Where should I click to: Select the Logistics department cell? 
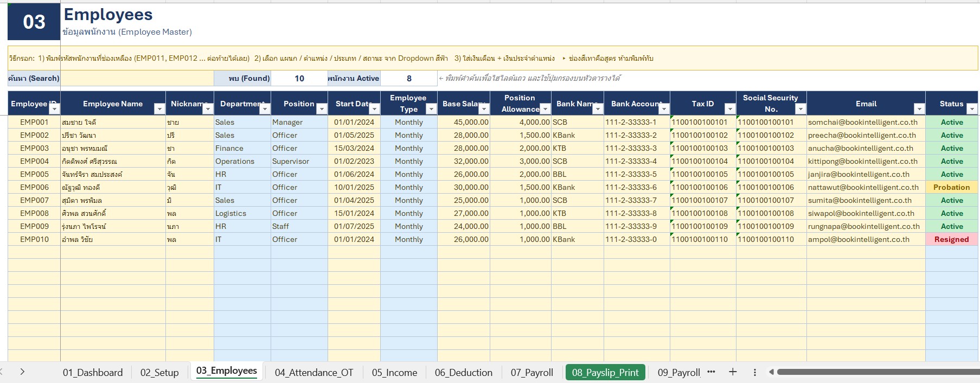tap(242, 213)
